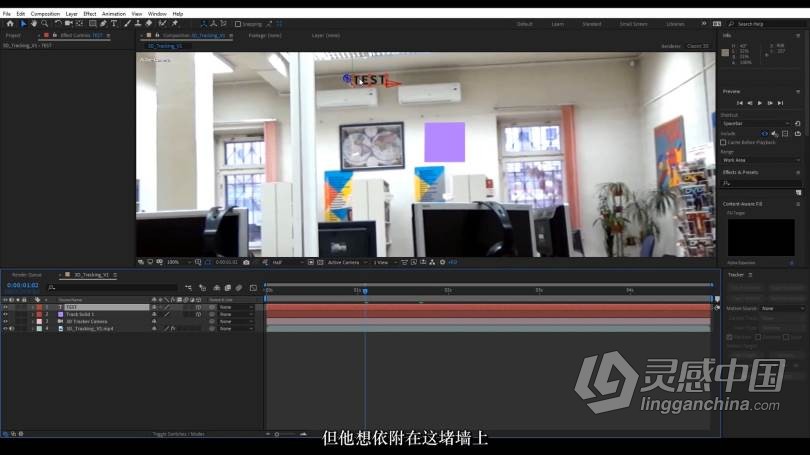The height and width of the screenshot is (455, 810).
Task: Select the Puppet Pin tool
Action: click(x=175, y=23)
